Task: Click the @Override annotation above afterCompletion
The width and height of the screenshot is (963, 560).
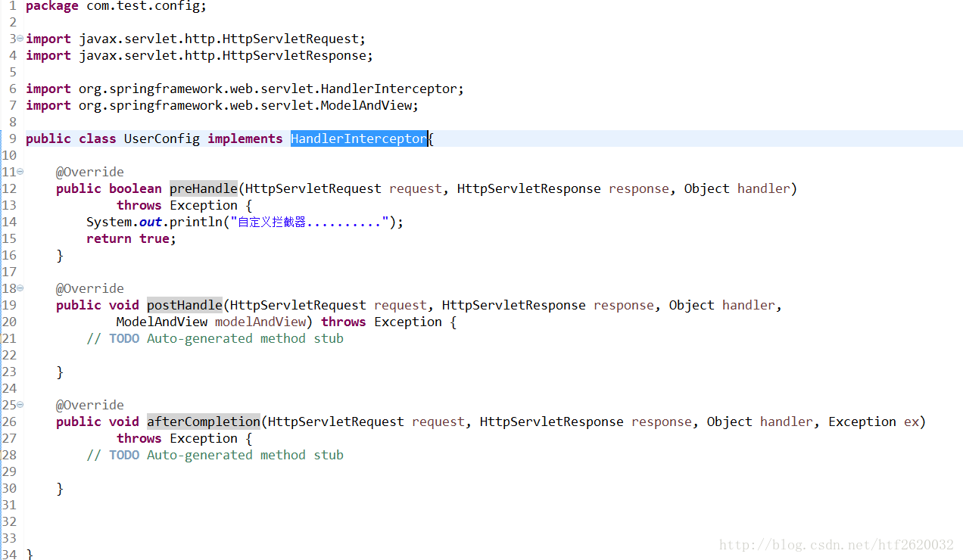Action: click(89, 405)
